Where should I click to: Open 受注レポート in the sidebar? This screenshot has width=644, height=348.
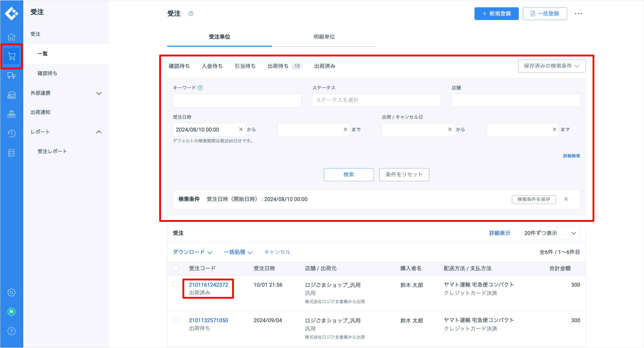[x=66, y=151]
